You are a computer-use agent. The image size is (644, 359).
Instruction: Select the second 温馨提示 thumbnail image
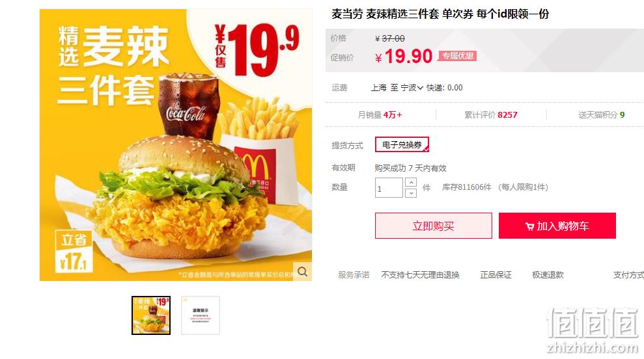pos(201,315)
